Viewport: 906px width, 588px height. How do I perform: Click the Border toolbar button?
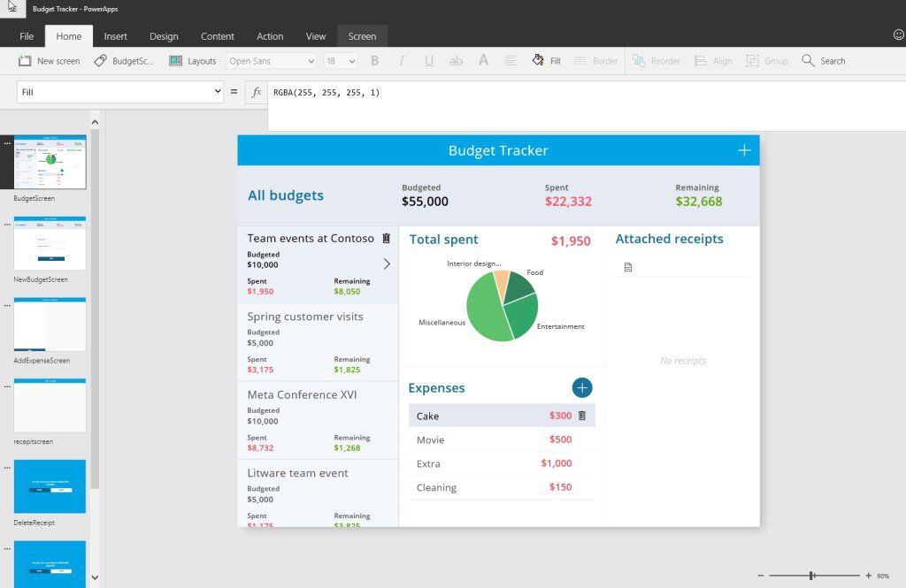coord(595,61)
